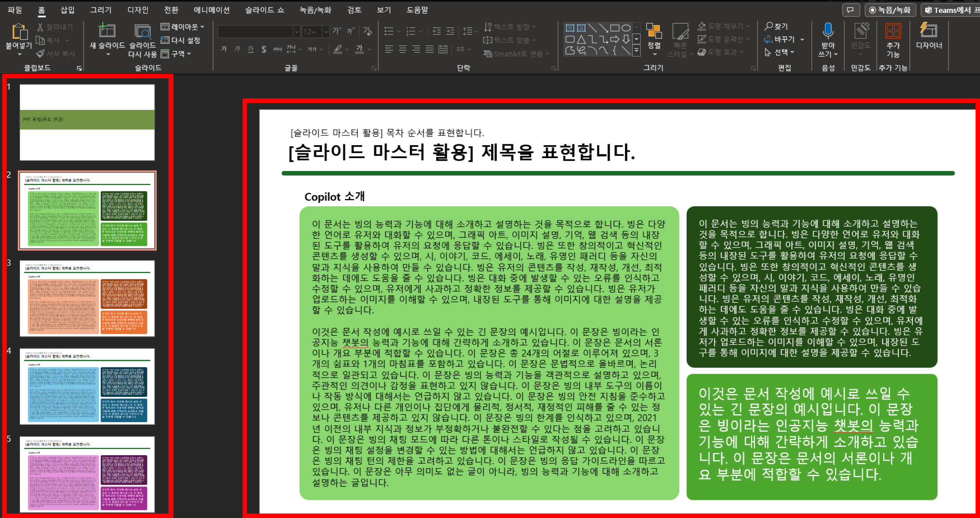Align text left in paragraph group
Image resolution: width=980 pixels, height=518 pixels.
click(x=389, y=49)
